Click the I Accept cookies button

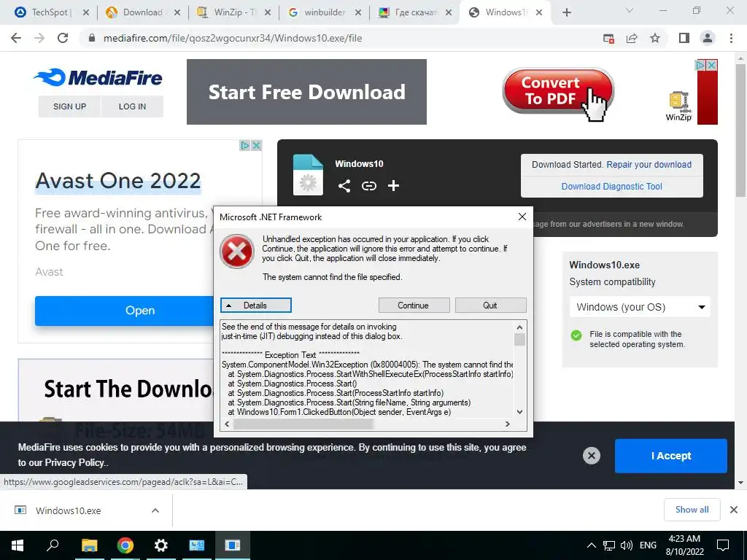click(671, 456)
